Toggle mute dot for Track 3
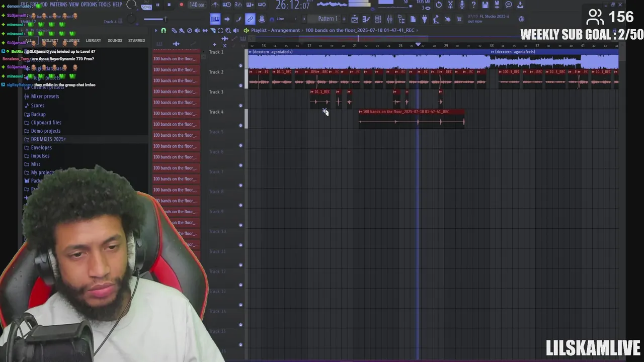This screenshot has width=644, height=362. coord(240,106)
